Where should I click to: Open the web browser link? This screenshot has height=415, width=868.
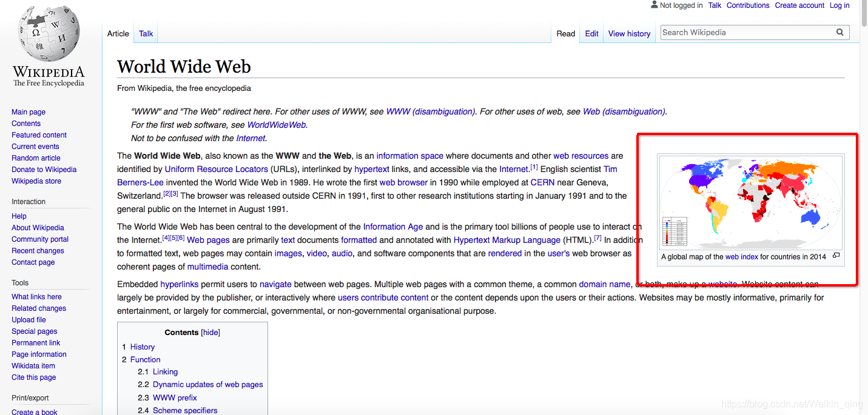[403, 182]
